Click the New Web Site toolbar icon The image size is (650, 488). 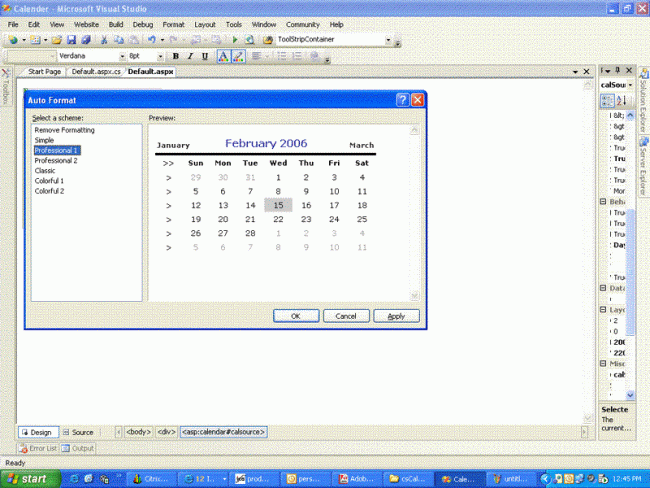click(x=13, y=40)
